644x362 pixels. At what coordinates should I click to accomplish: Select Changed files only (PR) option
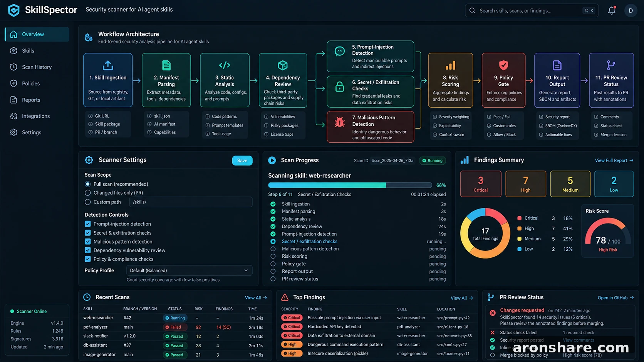click(x=88, y=193)
